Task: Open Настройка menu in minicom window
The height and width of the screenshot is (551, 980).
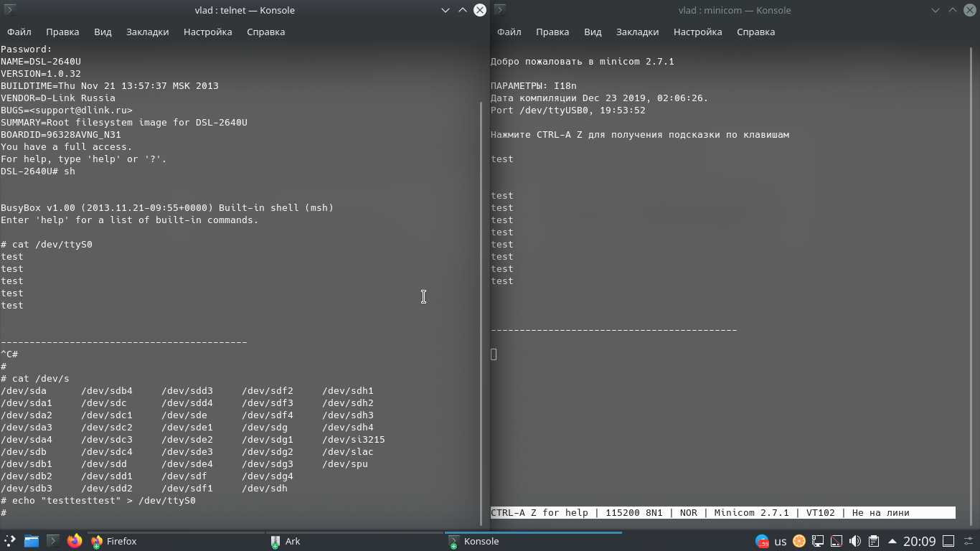Action: tap(697, 32)
